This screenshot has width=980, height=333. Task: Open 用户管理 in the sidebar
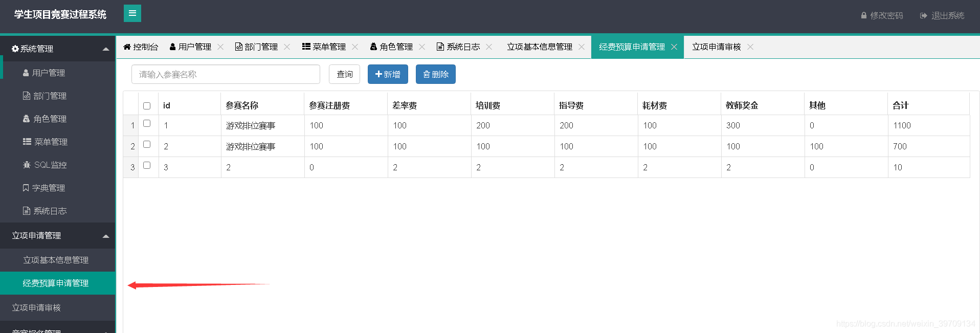[58, 73]
